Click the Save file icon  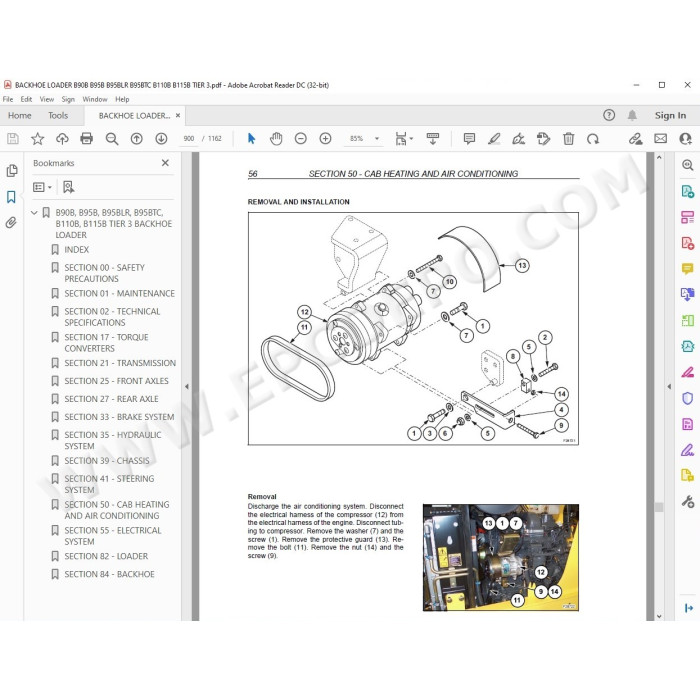(13, 139)
